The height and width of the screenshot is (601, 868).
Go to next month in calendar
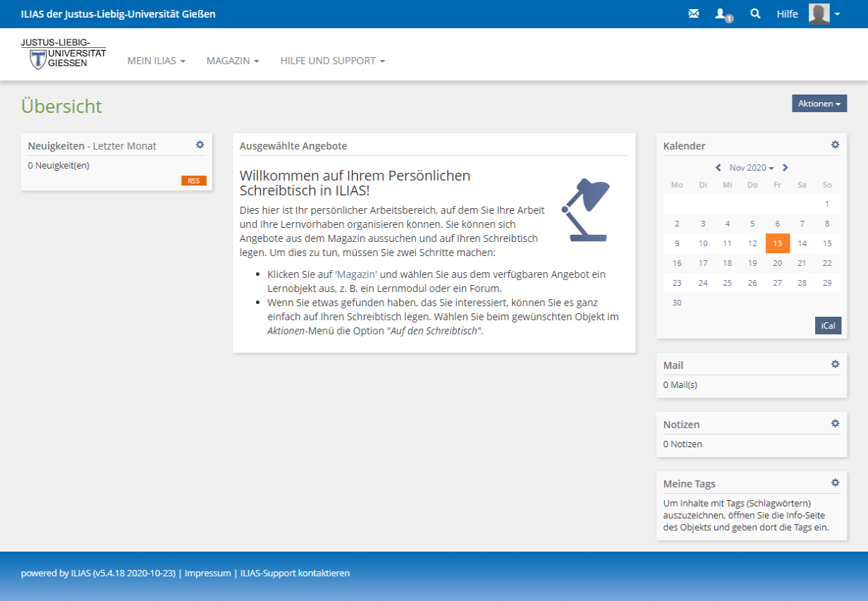pyautogui.click(x=785, y=168)
